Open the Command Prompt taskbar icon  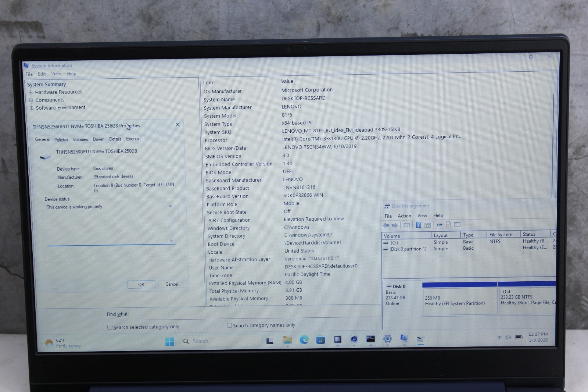click(x=370, y=339)
